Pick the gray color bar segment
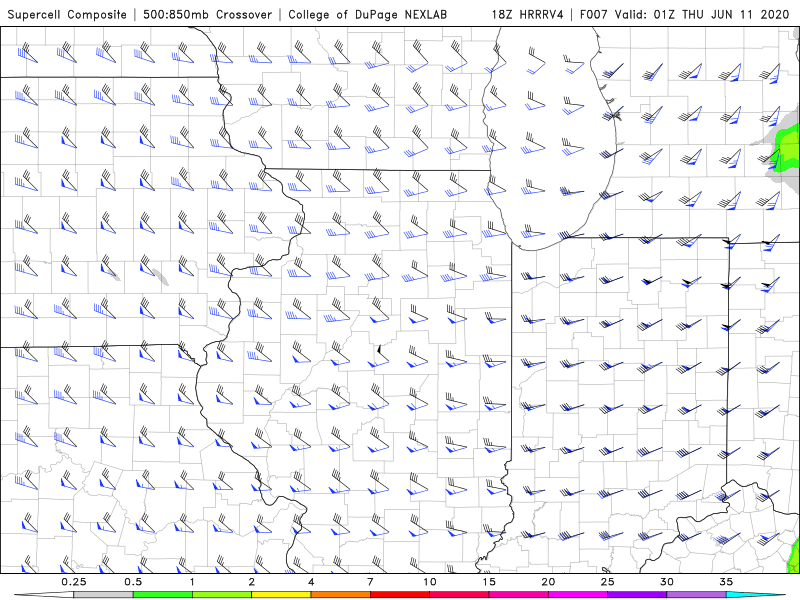The width and height of the screenshot is (800, 600). (x=103, y=595)
